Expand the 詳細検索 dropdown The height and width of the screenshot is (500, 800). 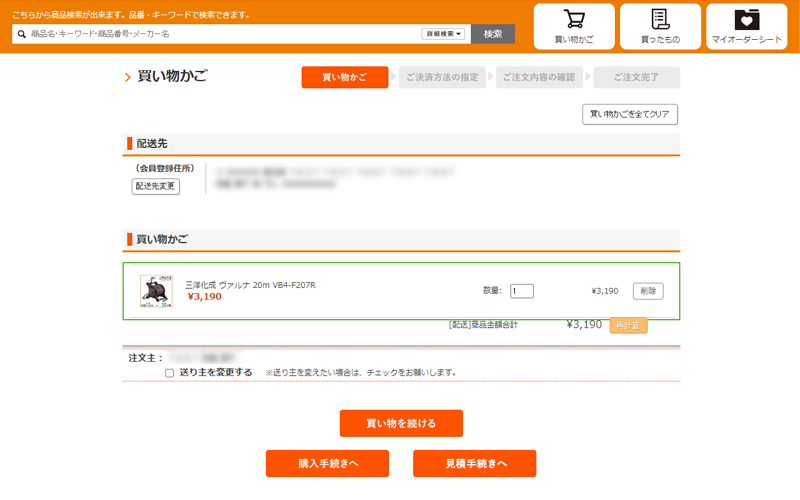445,34
